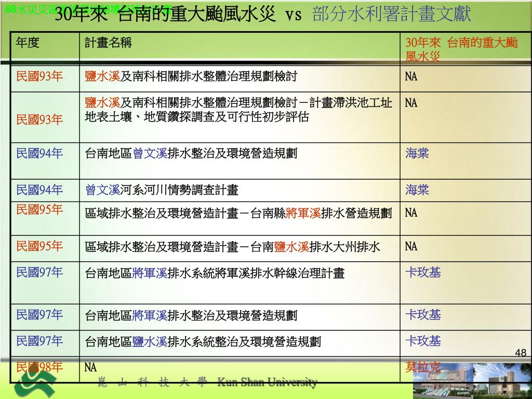Select the plan text about 計畫滯洪池工址
This screenshot has width=532, height=399.
[x=238, y=110]
